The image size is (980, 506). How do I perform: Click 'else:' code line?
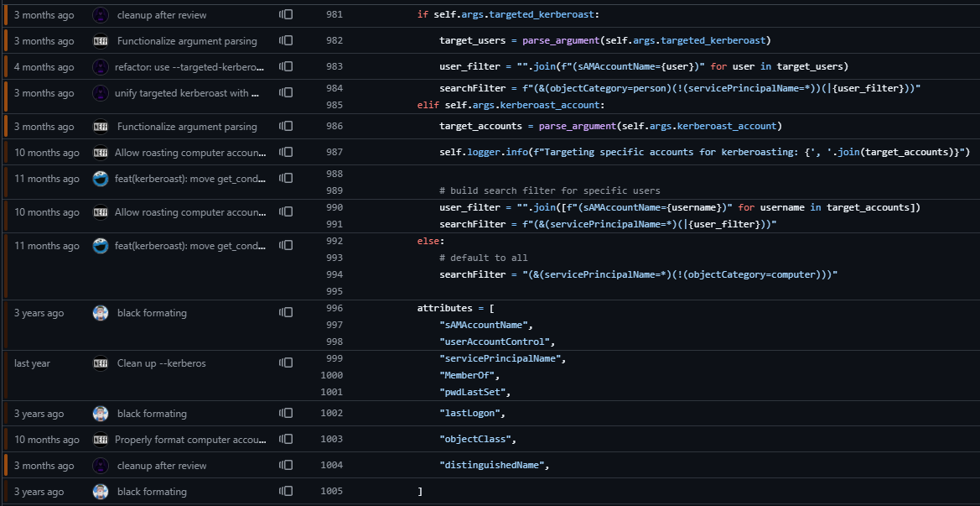(x=431, y=241)
